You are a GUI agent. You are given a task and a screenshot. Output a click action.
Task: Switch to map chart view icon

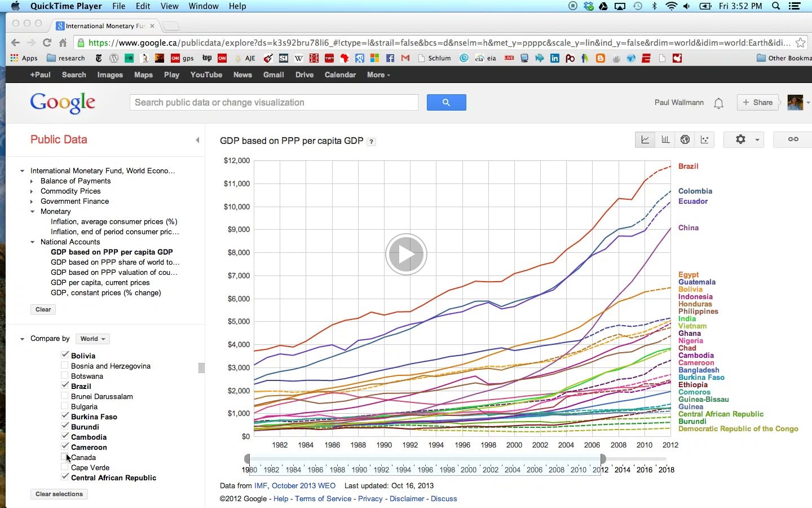[x=685, y=139]
